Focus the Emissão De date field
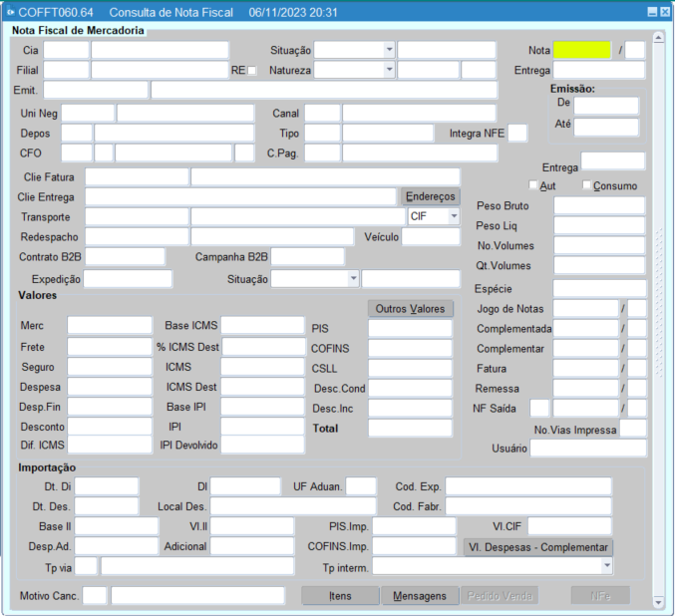Viewport: 675px width, 616px height. pos(605,105)
